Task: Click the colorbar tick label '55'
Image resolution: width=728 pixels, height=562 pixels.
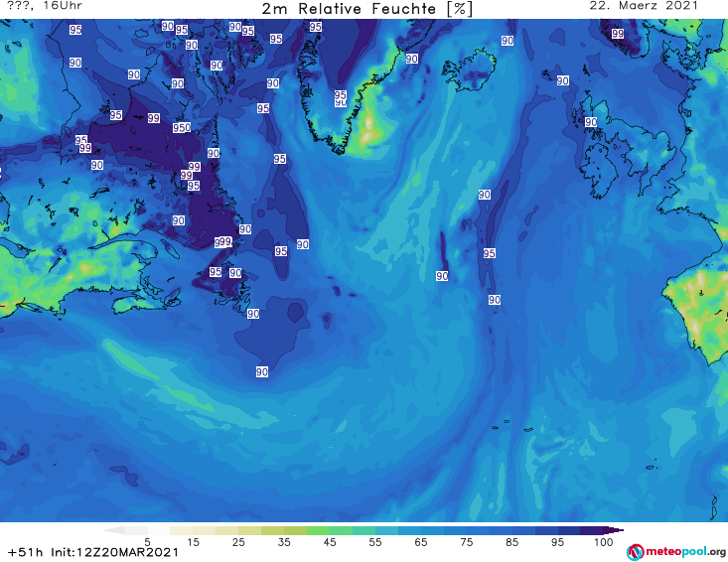Action: click(x=375, y=542)
